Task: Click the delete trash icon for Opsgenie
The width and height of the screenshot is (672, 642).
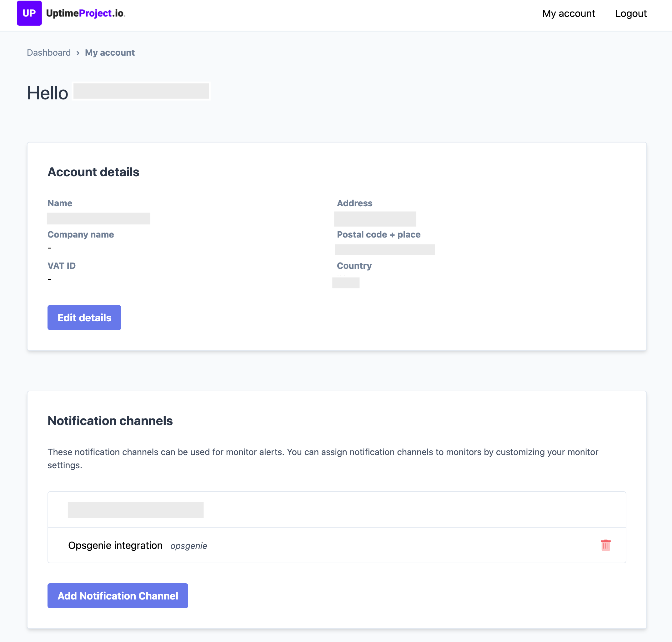Action: [x=606, y=545]
